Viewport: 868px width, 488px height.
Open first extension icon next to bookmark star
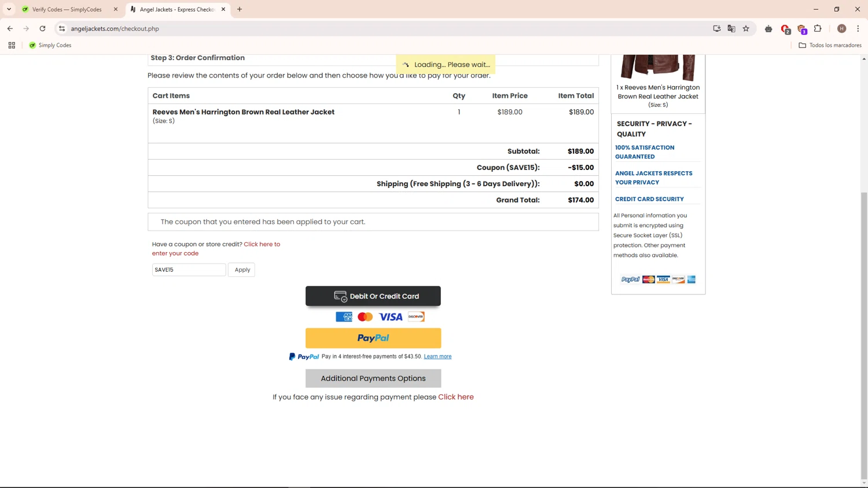tap(768, 28)
